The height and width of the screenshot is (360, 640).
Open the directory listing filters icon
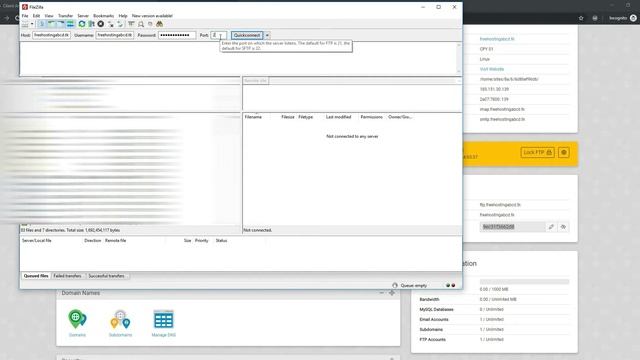(x=131, y=24)
